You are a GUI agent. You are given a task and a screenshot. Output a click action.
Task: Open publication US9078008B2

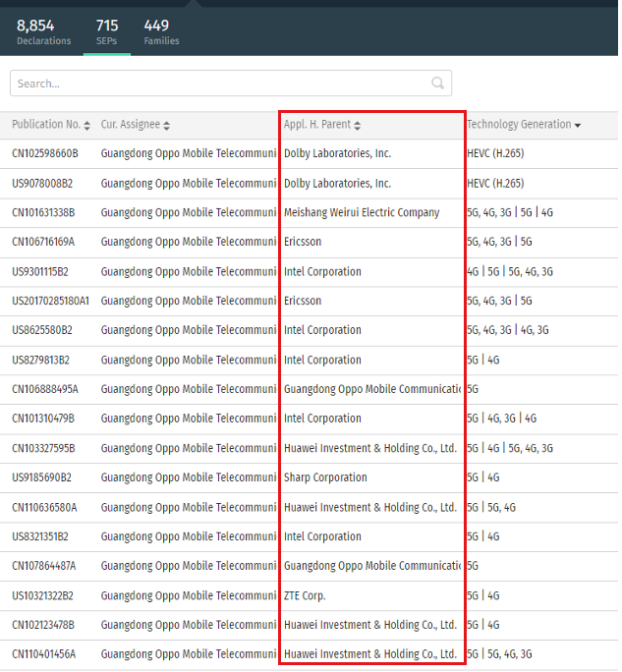[x=42, y=184]
